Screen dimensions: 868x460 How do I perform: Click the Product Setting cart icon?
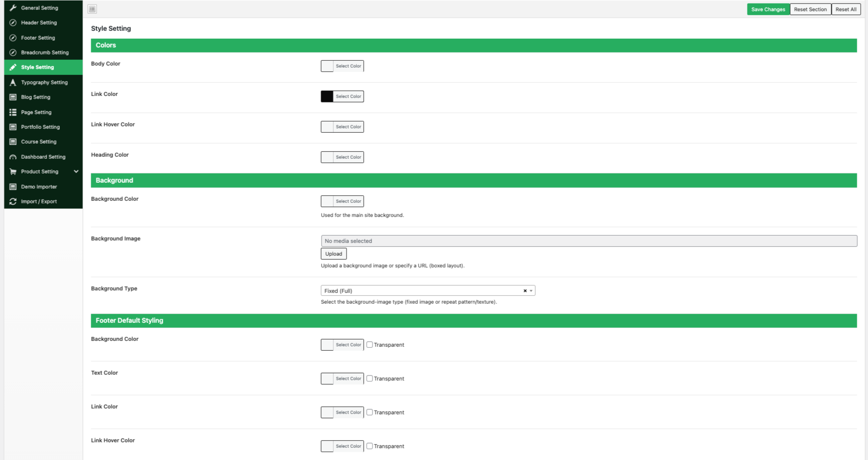tap(13, 171)
